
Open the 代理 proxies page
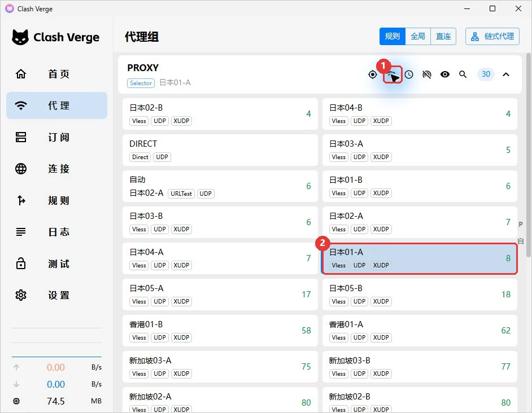pyautogui.click(x=56, y=106)
